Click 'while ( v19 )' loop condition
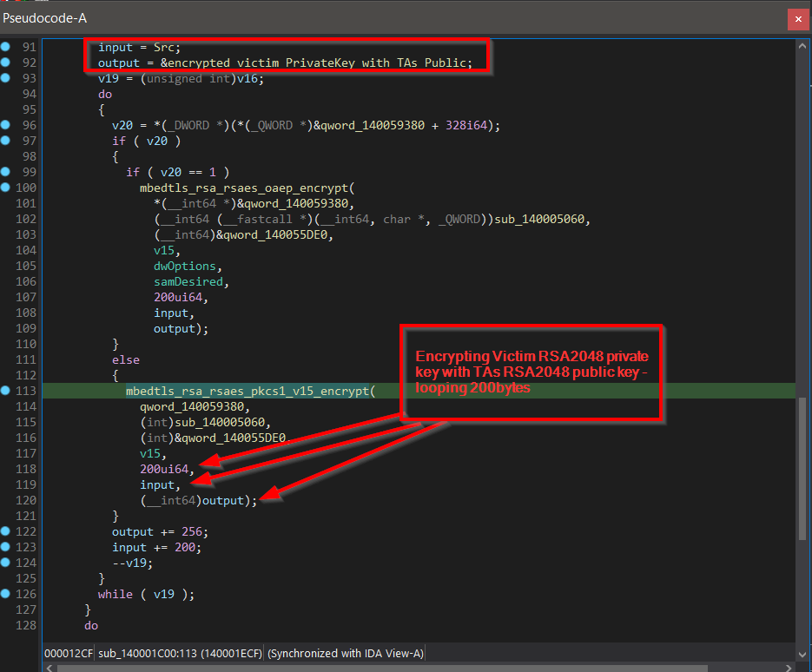The height and width of the screenshot is (672, 812). [x=146, y=595]
